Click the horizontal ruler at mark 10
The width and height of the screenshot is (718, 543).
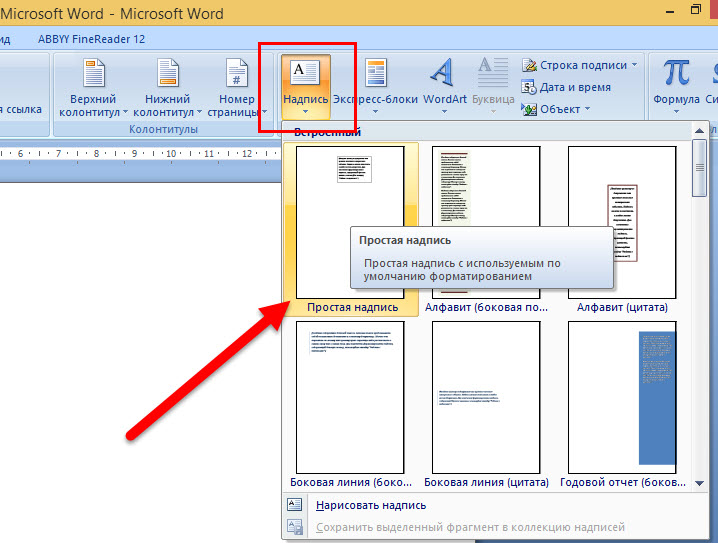[x=171, y=154]
